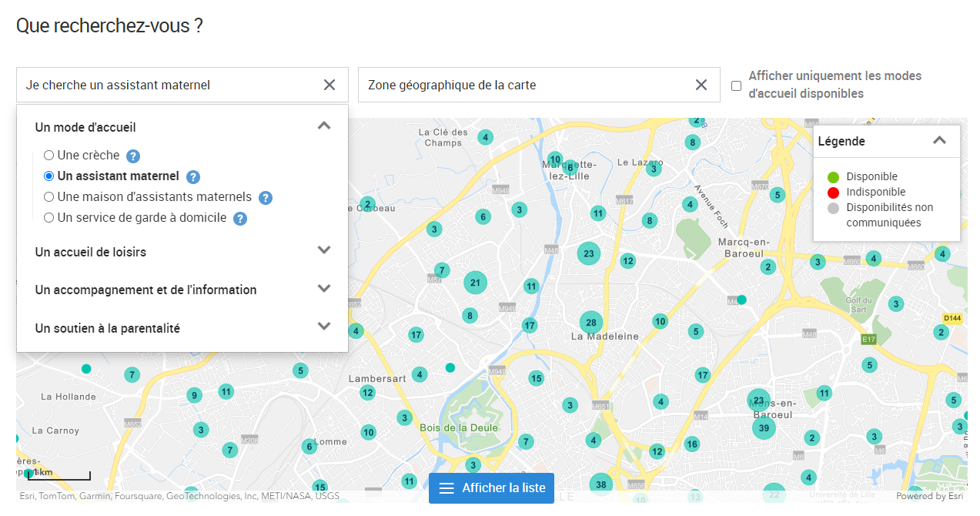Click the 'Golf du Sart' label
The image size is (980, 516).
click(x=858, y=305)
